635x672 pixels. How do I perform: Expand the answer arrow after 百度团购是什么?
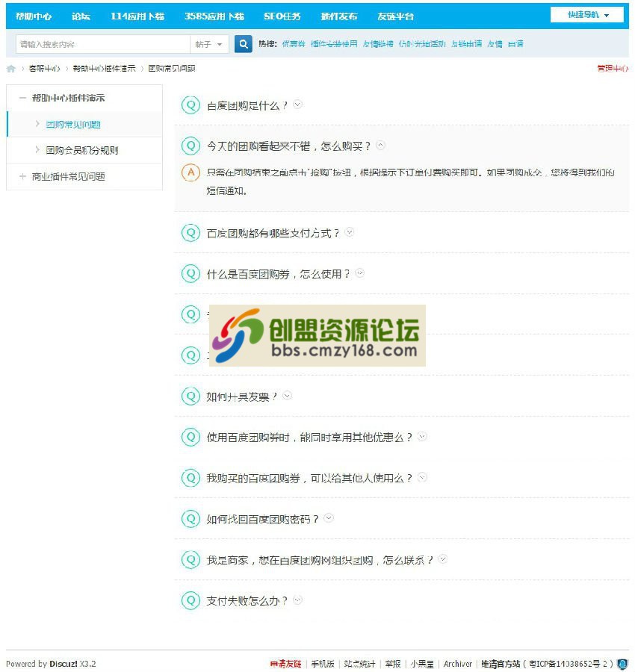pyautogui.click(x=297, y=104)
